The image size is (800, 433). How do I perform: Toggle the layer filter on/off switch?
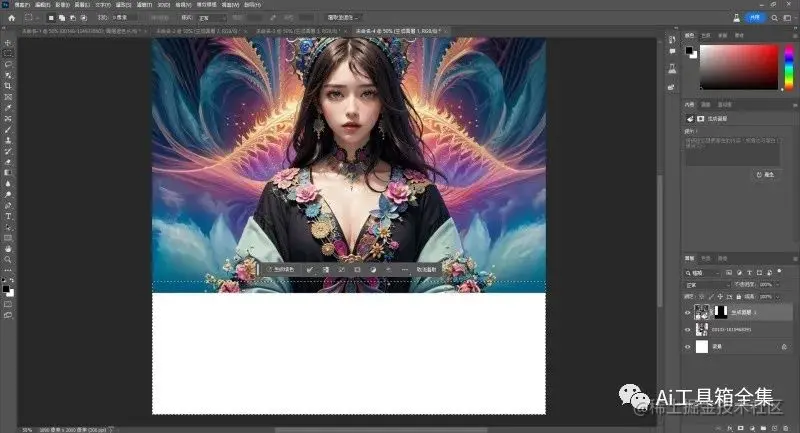[779, 272]
